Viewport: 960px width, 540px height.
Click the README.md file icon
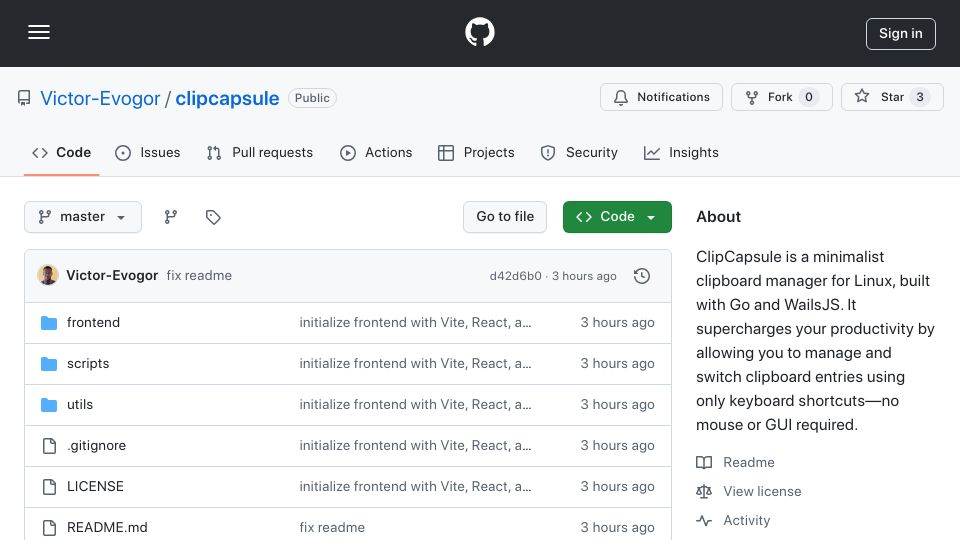coord(49,528)
